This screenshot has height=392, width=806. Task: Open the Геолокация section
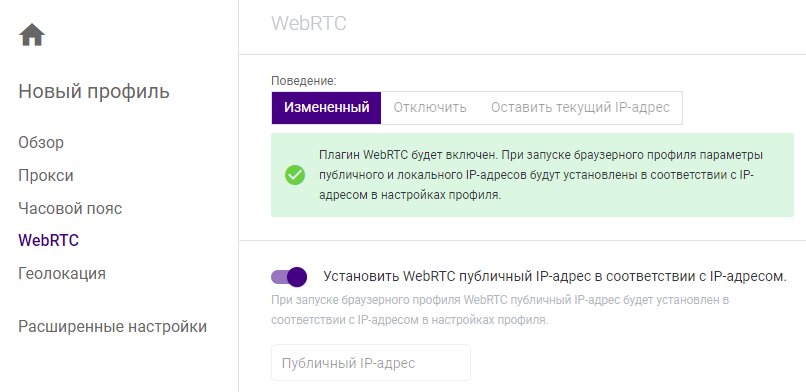(x=62, y=273)
